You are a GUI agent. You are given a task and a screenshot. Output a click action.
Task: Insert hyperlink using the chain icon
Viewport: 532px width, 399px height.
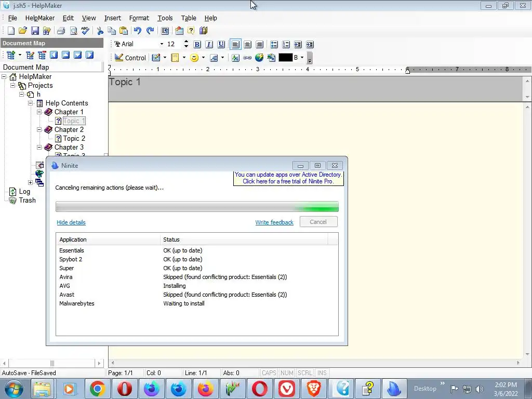point(247,58)
